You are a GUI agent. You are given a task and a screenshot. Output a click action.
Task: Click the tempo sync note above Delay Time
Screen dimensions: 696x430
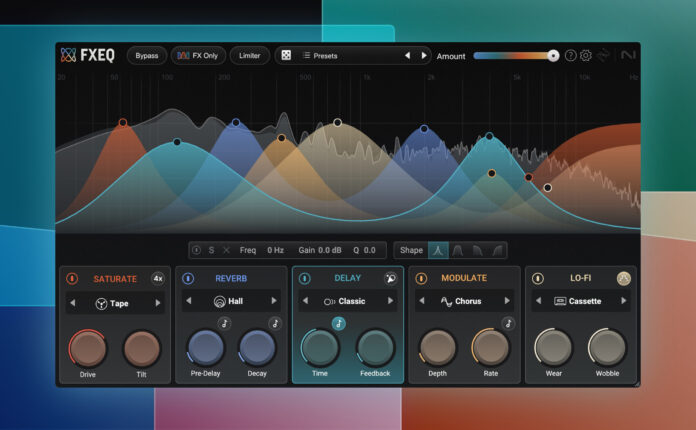pyautogui.click(x=338, y=323)
